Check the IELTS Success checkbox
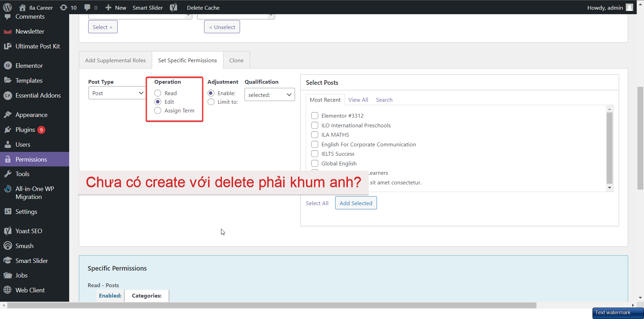Viewport: 644px width, 319px height. pos(315,154)
